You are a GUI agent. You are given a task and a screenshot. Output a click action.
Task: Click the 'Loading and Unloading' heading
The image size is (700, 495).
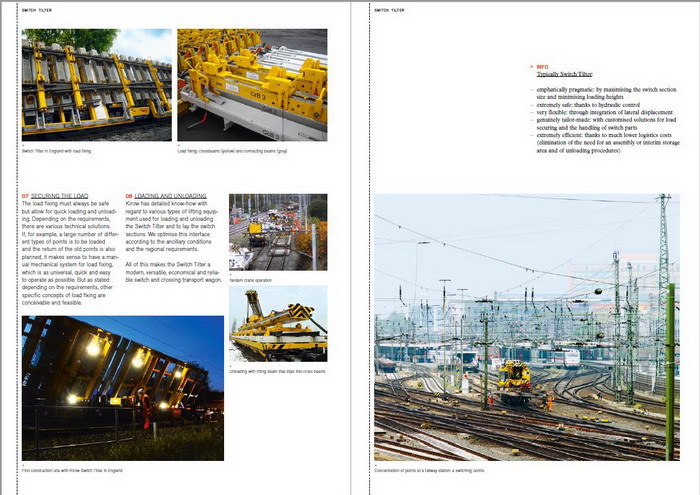(x=170, y=196)
